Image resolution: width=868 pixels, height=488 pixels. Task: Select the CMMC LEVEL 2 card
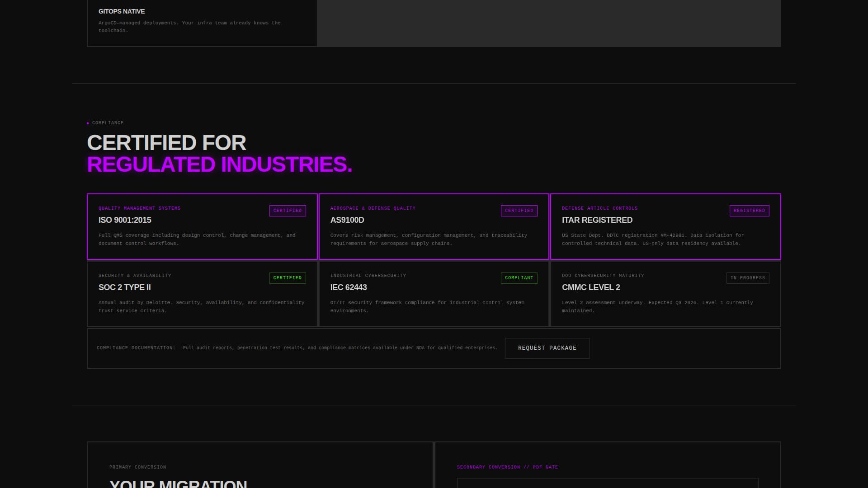click(665, 294)
